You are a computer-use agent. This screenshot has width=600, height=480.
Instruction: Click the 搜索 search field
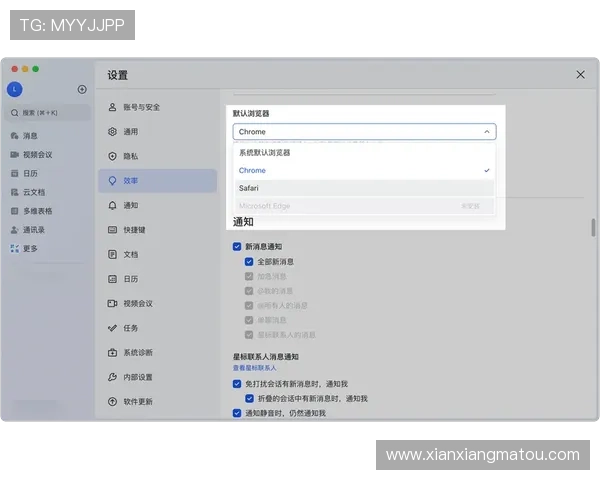48,113
